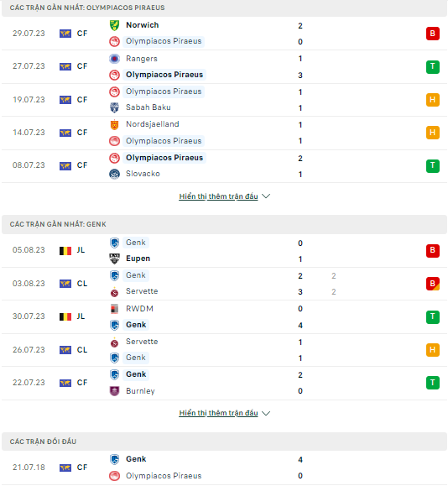Viewport: 448px width, 486px height.
Task: Click the Rangers club crest icon
Action: click(114, 58)
